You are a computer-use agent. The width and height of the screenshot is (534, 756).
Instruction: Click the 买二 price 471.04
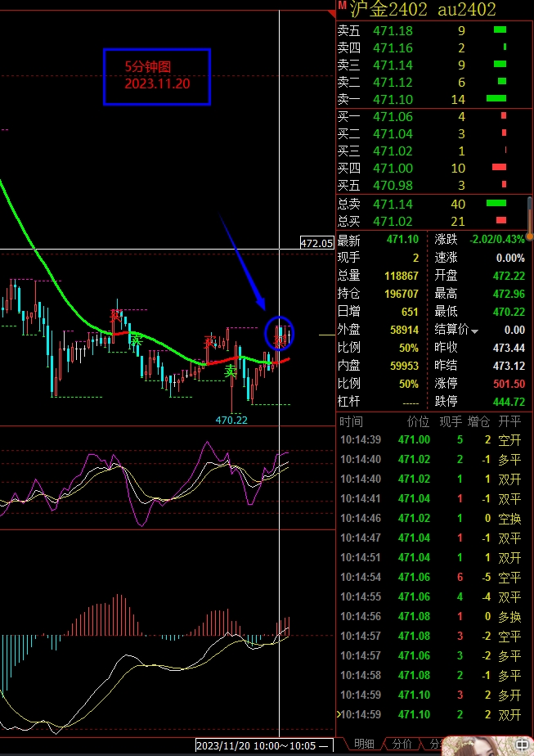[393, 133]
